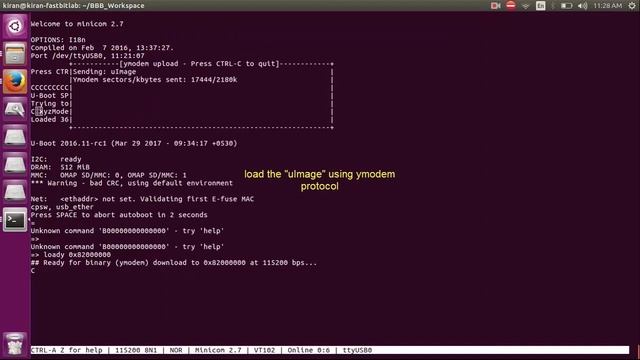Image resolution: width=640 pixels, height=360 pixels.
Task: Open the Wi-Fi network indicator menu
Action: pyautogui.click(x=526, y=6)
